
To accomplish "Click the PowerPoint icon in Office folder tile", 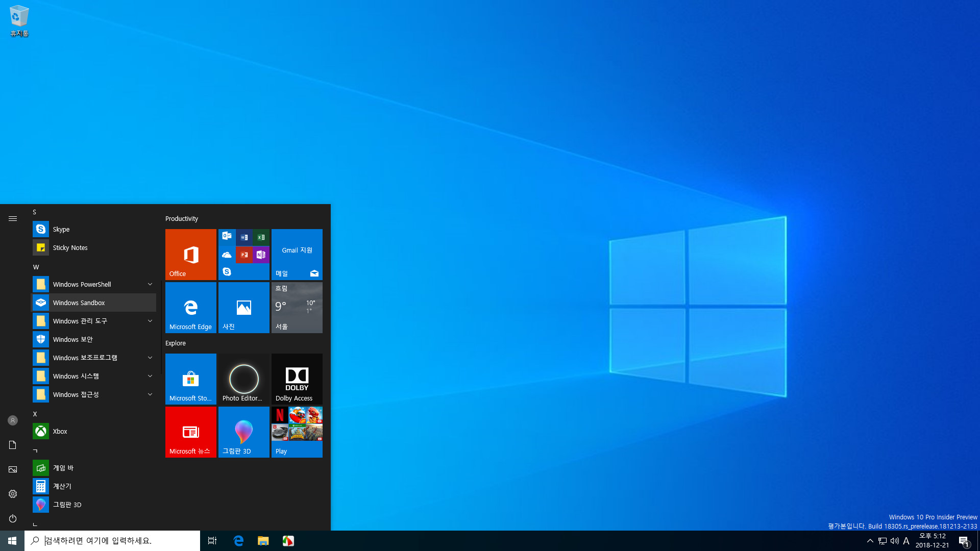I will coord(244,255).
